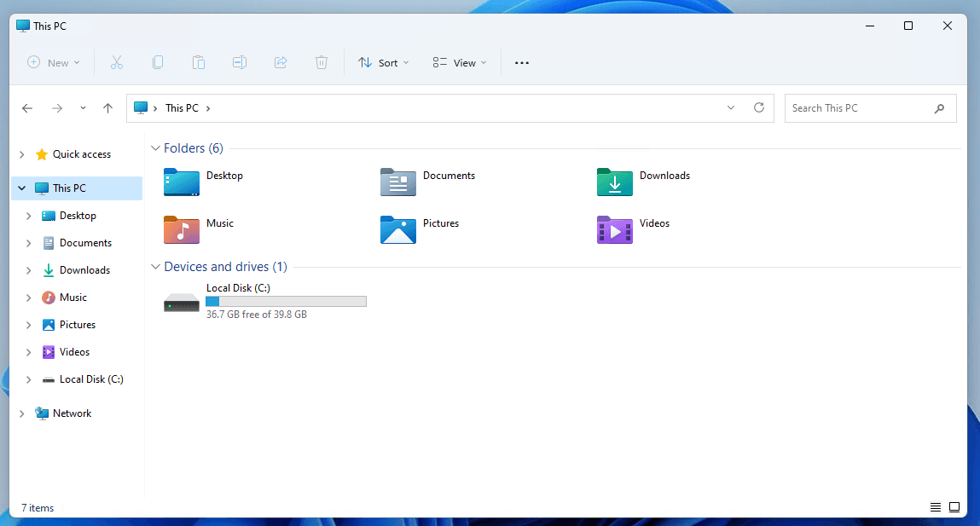Screen dimensions: 980x526
Task: Collapse the Devices and drives group
Action: (155, 267)
